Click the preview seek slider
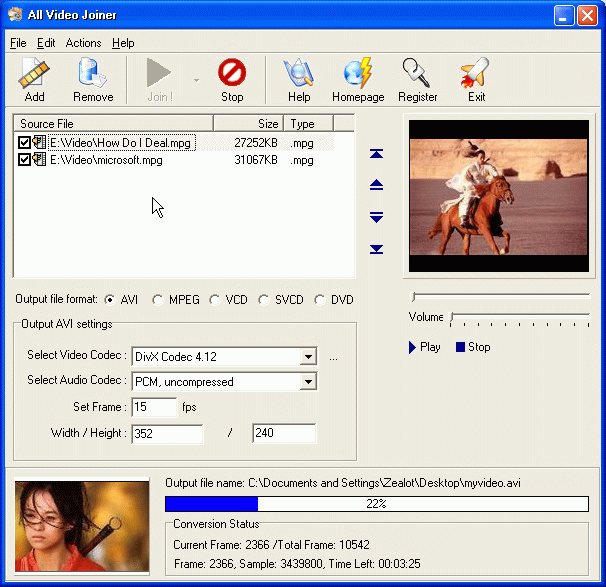 (x=500, y=296)
